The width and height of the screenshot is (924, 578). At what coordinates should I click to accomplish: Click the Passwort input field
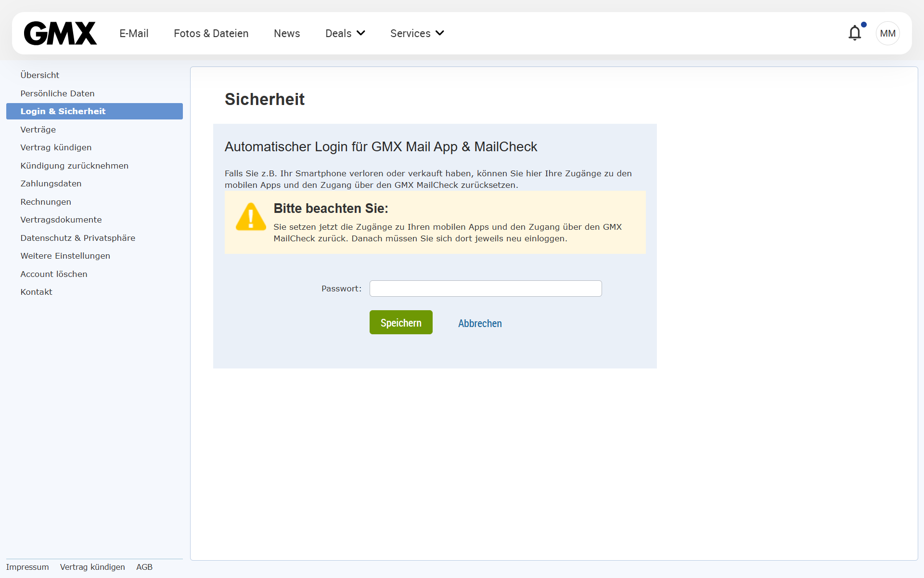pos(485,289)
